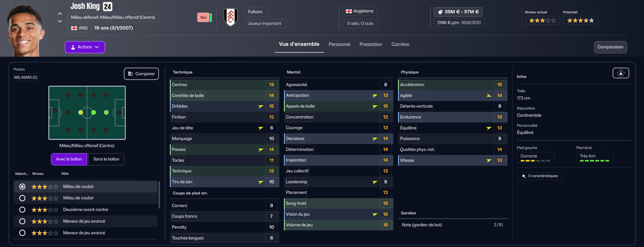Viewport: 644px width, 247px height.
Task: Switch pitch view to Sans le ballon
Action: click(x=106, y=159)
